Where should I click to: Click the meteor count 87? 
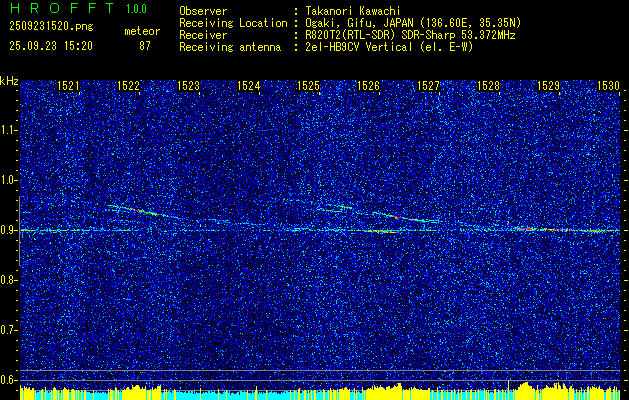coord(144,46)
